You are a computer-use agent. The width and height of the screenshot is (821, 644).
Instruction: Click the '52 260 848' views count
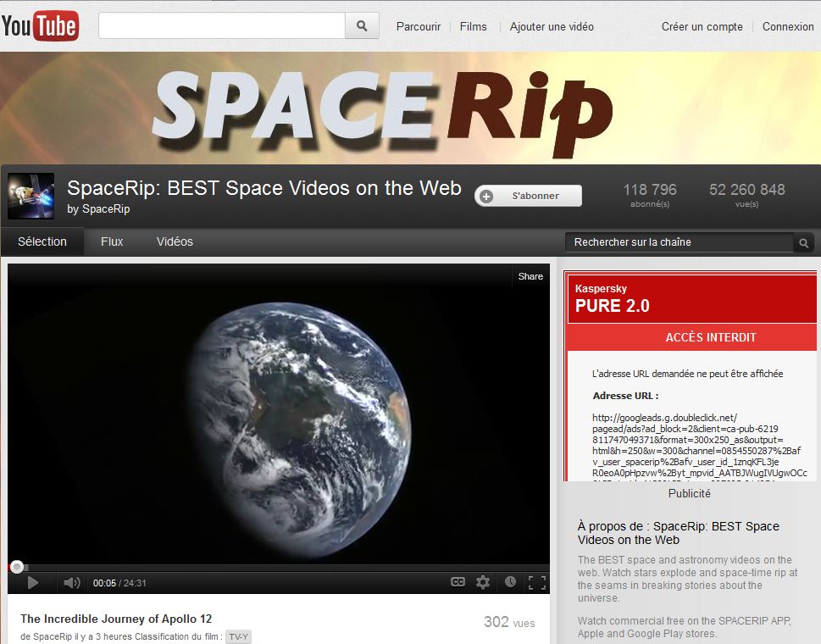pyautogui.click(x=747, y=190)
